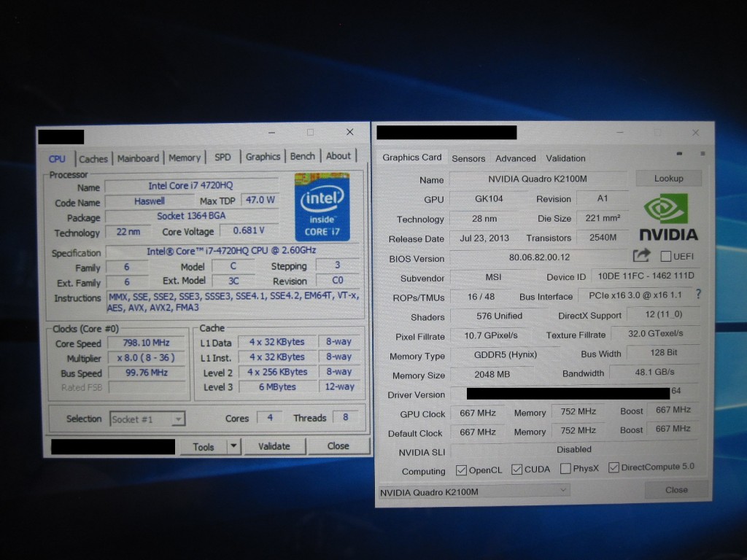Toggle the CUDA checkbox

click(516, 470)
